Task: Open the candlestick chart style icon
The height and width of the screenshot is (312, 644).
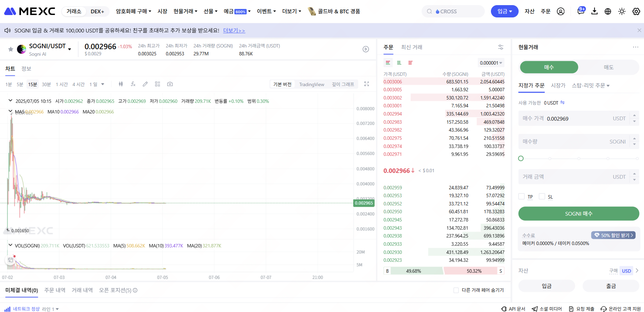Action: [x=121, y=84]
